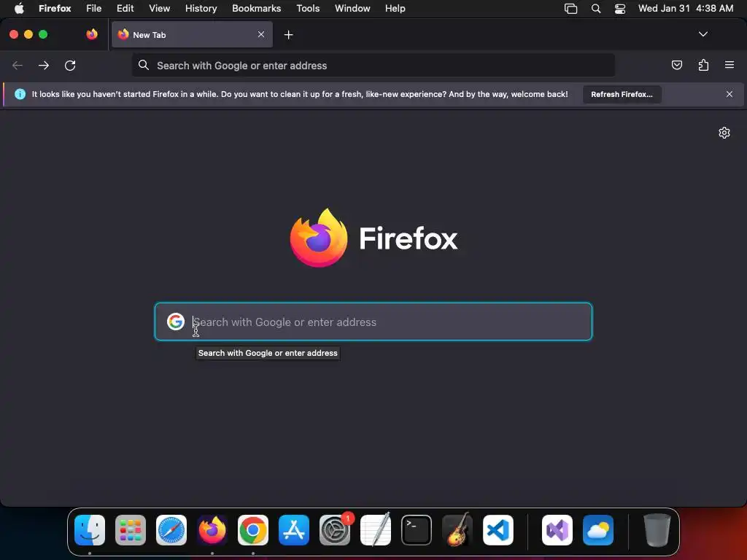
Task: Click the date and time clock
Action: click(686, 9)
